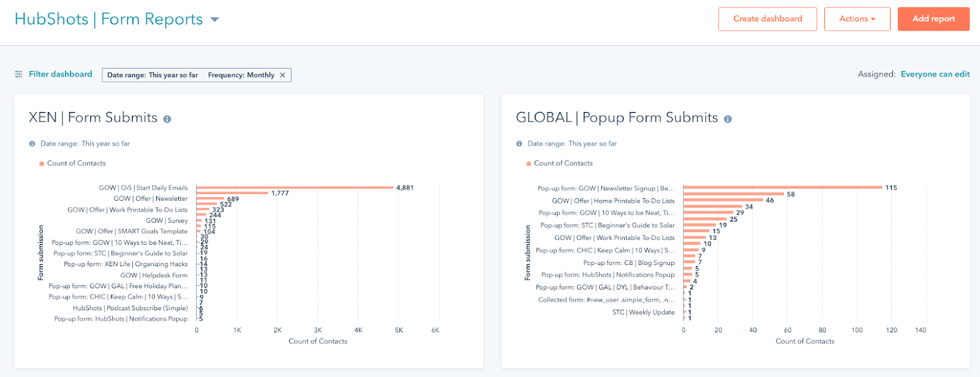Click the Date range: This year so far tag
Screen dimensions: 980x377
pyautogui.click(x=153, y=75)
